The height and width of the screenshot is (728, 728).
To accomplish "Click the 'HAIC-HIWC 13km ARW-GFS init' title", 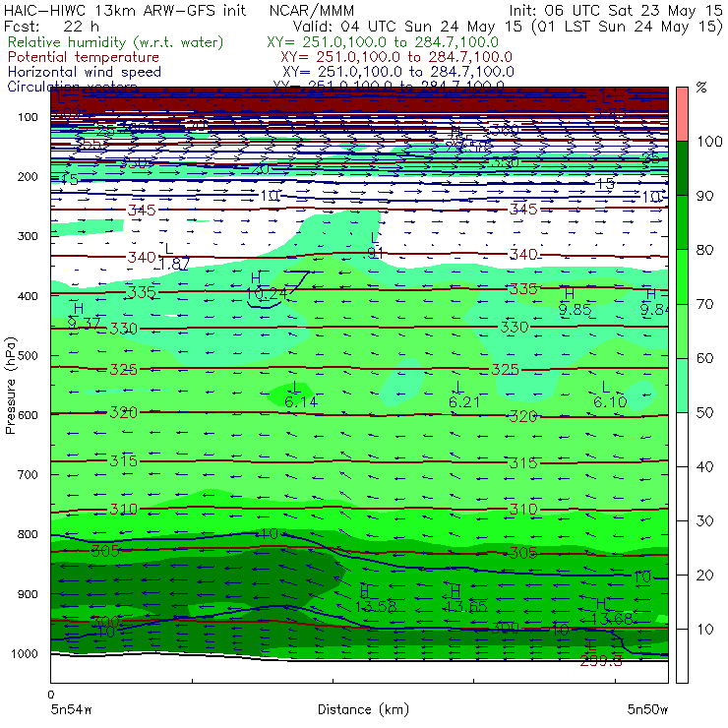I will (124, 10).
